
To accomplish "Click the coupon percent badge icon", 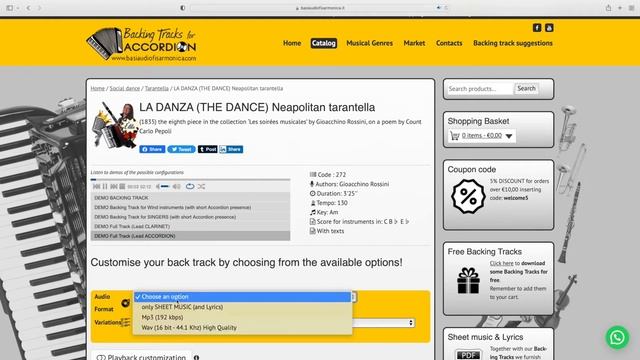I will click(468, 196).
